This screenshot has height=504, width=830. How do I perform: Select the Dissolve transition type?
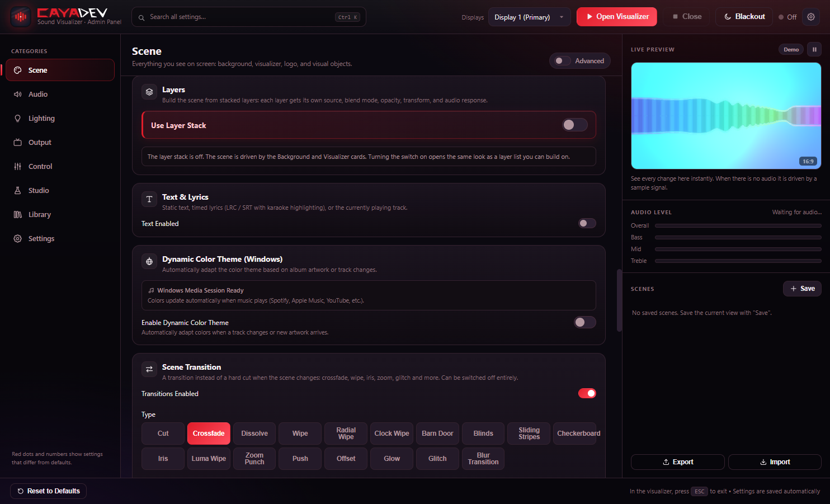(254, 434)
